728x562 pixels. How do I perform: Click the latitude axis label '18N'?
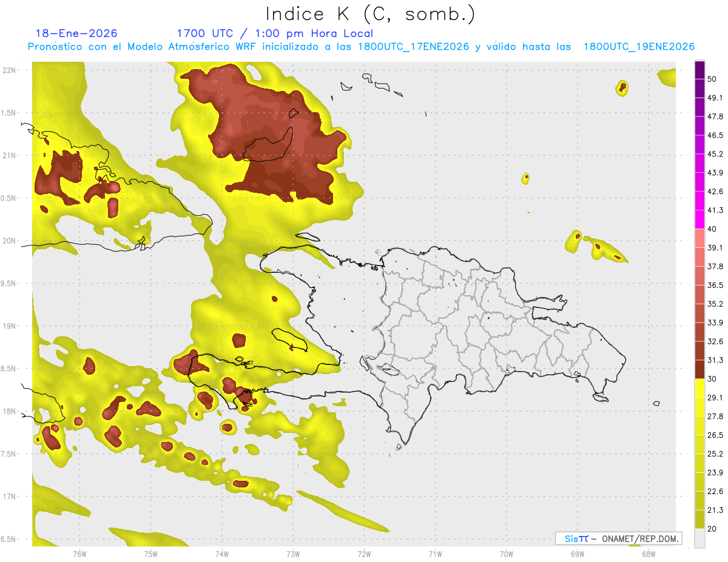10,411
